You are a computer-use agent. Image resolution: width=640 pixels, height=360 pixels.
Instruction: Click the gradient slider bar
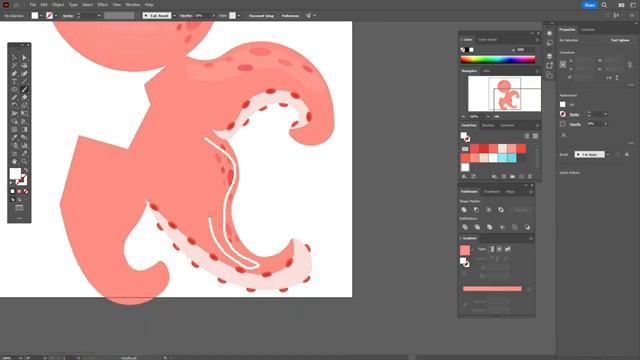(x=492, y=289)
